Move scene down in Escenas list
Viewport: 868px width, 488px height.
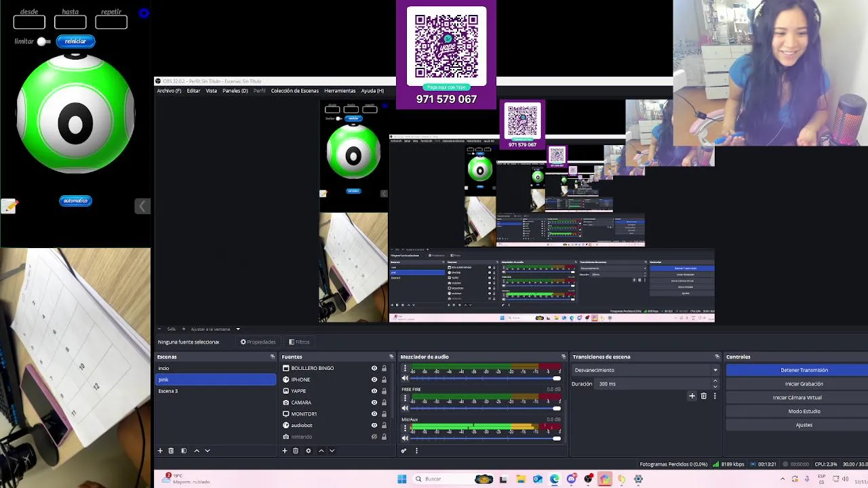208,451
